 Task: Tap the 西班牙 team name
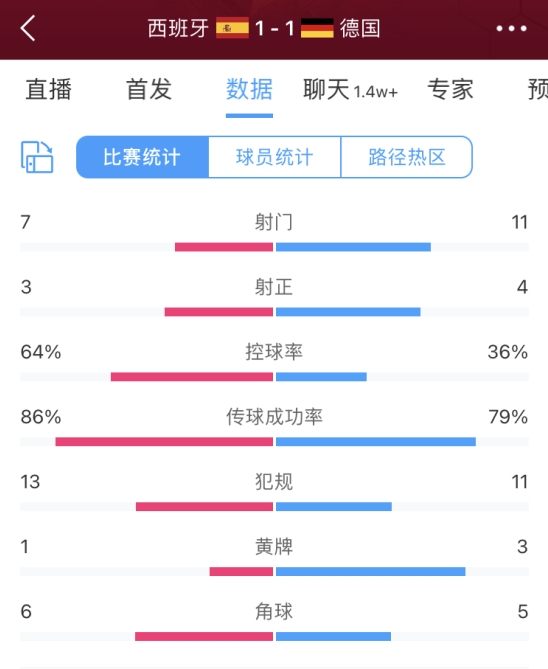click(x=178, y=29)
